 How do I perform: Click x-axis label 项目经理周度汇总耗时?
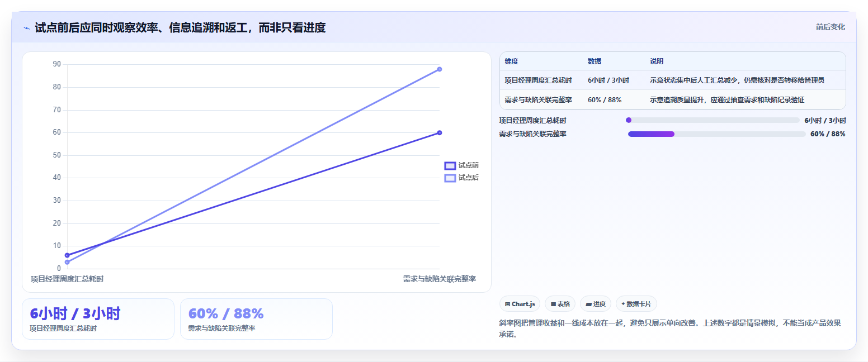coord(67,279)
